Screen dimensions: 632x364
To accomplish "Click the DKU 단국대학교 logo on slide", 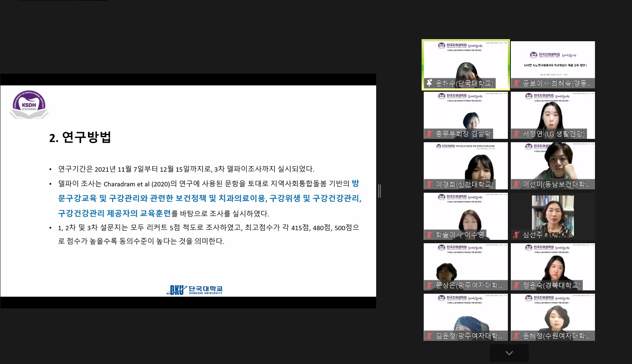I will point(194,290).
